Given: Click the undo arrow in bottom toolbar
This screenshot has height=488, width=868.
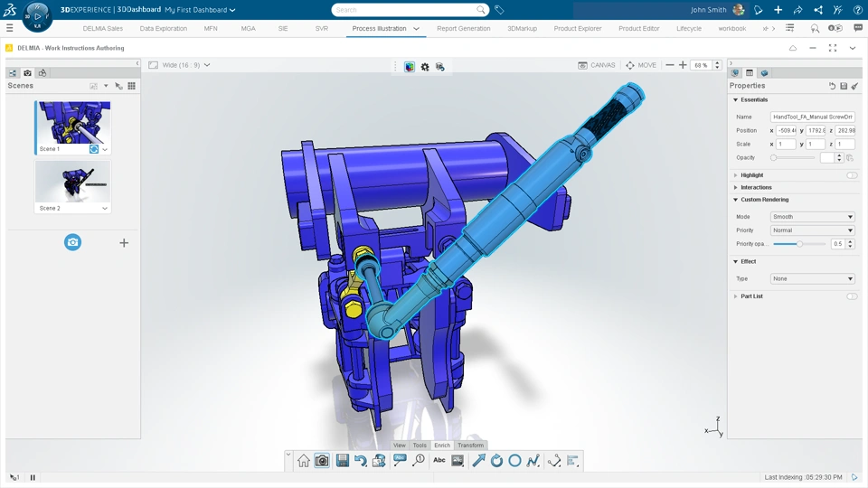Looking at the screenshot, I should (361, 460).
